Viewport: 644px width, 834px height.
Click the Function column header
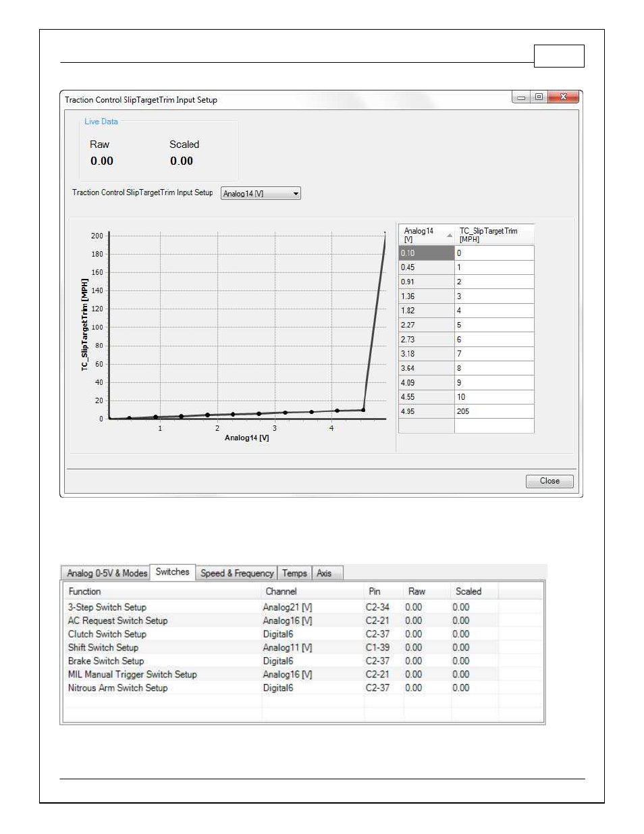[x=162, y=592]
